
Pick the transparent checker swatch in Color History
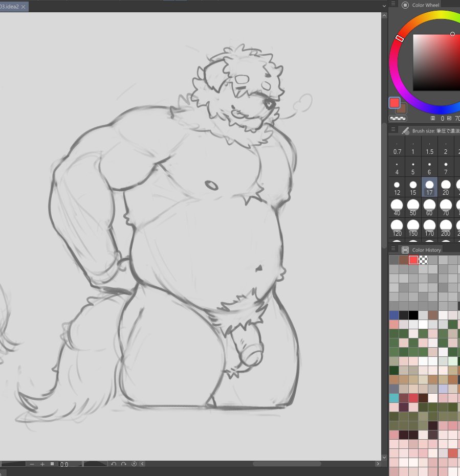[x=423, y=260]
